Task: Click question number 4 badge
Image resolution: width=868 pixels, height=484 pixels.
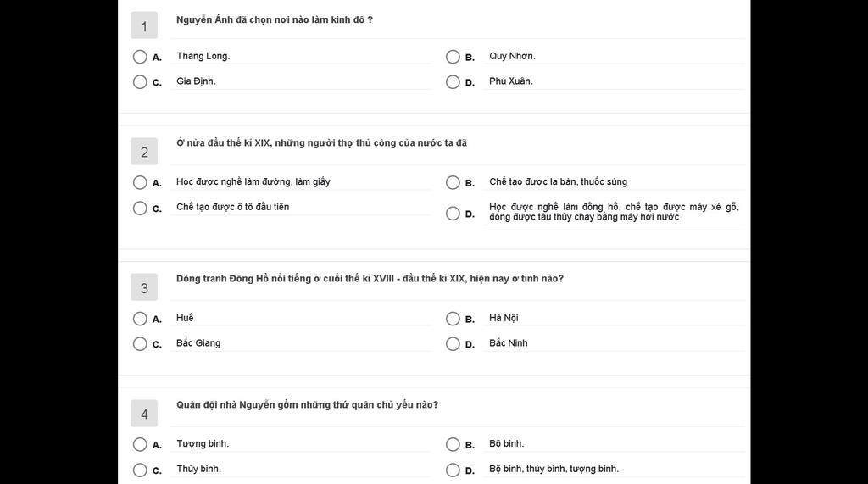Action: (144, 414)
